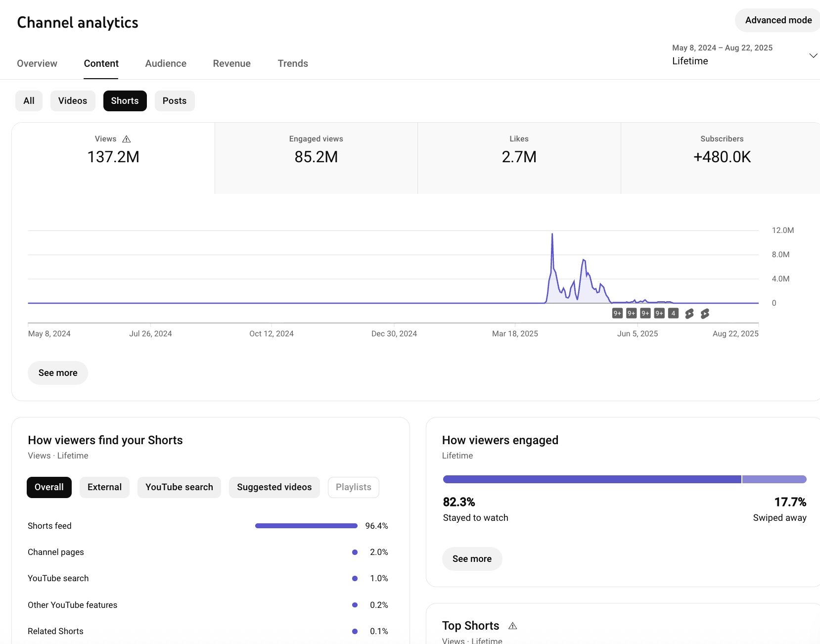Select the Shorts filter chip

pyautogui.click(x=125, y=101)
